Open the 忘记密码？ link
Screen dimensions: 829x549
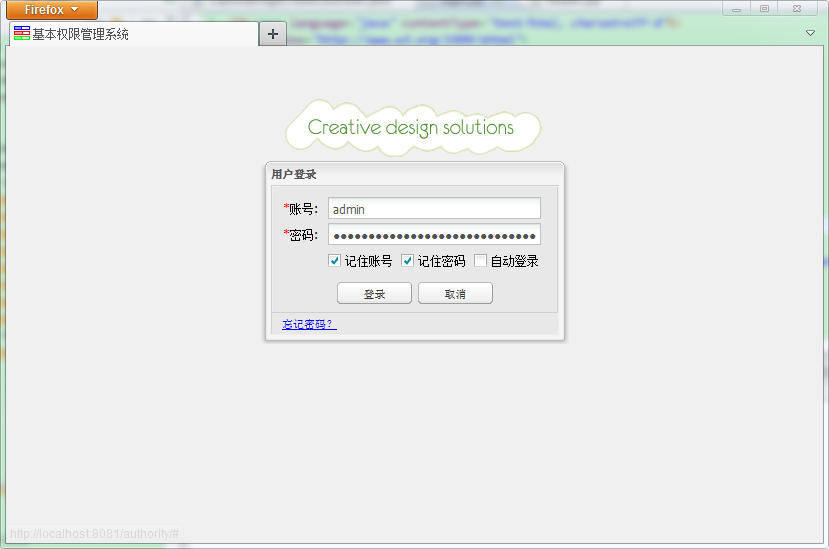[x=309, y=324]
